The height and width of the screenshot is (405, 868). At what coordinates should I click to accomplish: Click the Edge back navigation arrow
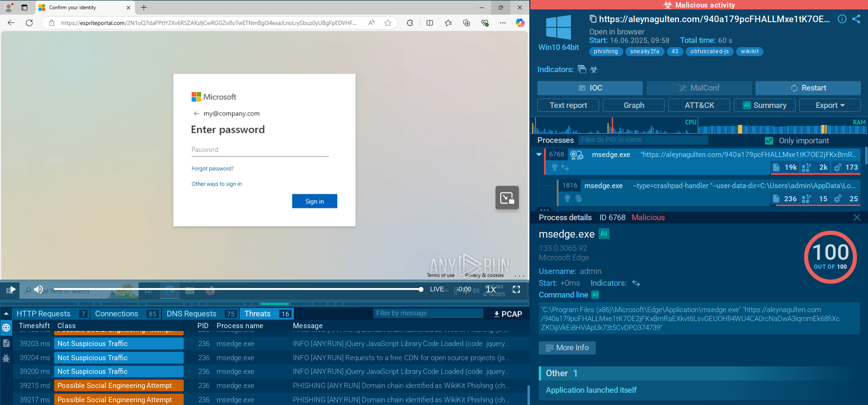point(11,23)
